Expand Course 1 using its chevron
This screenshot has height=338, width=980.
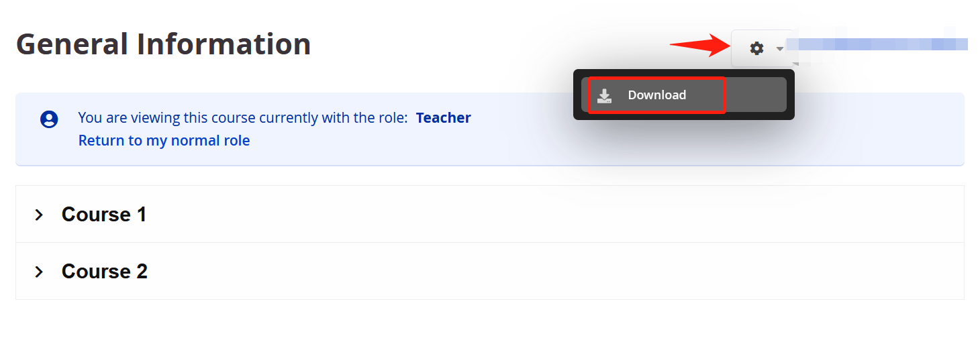click(39, 215)
